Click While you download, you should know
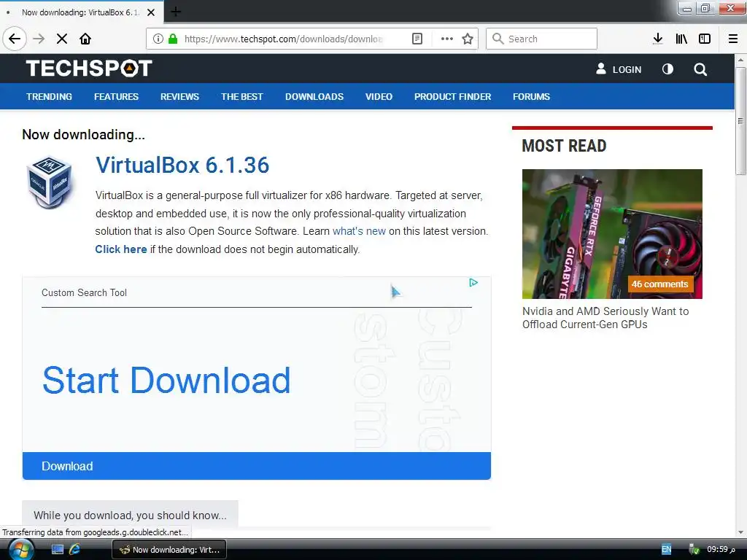The height and width of the screenshot is (560, 747). pyautogui.click(x=130, y=515)
